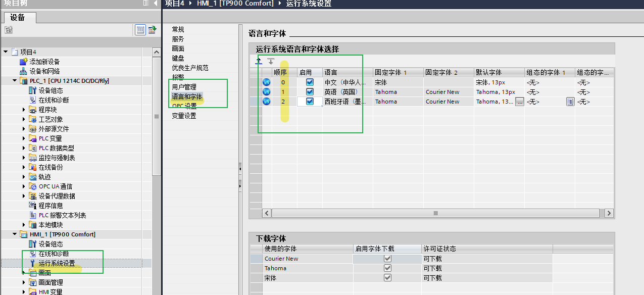Image resolution: width=644 pixels, height=295 pixels.
Task: Toggle 启用 checkbox for 中文 language
Action: (310, 82)
